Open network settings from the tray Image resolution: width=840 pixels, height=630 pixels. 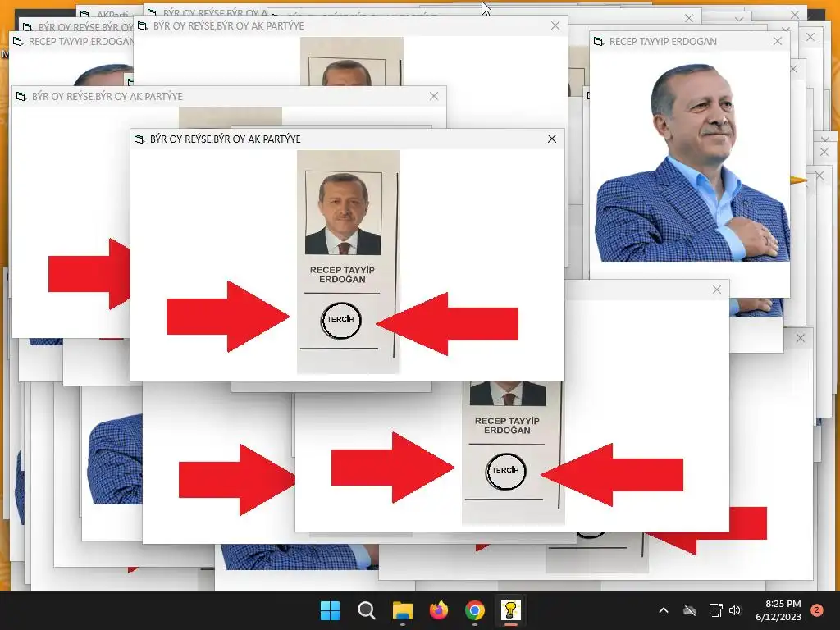click(x=715, y=610)
